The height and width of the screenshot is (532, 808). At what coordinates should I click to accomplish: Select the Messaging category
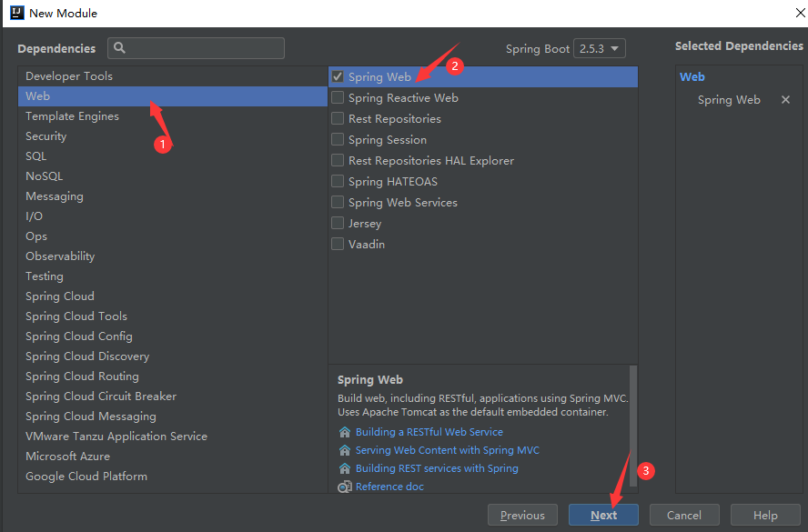point(173,196)
